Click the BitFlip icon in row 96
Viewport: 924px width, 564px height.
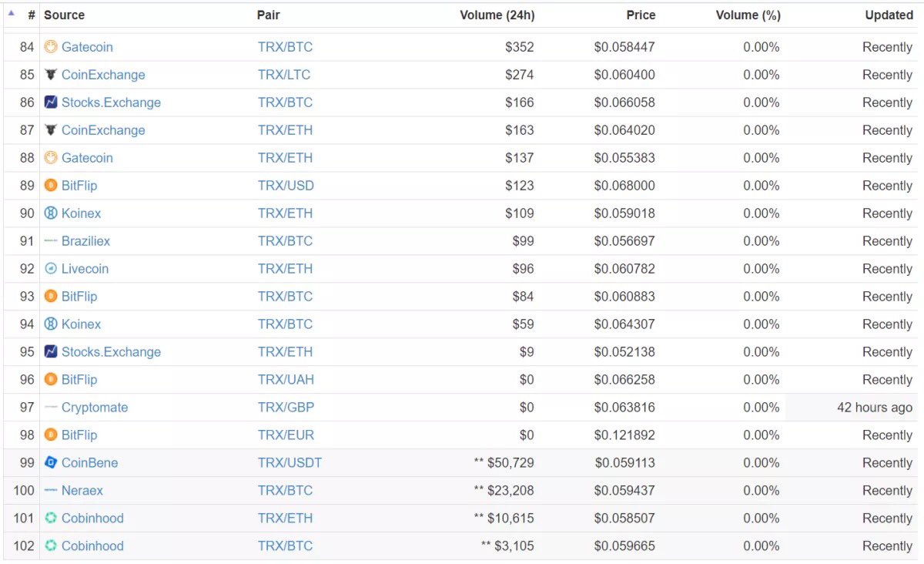[51, 380]
